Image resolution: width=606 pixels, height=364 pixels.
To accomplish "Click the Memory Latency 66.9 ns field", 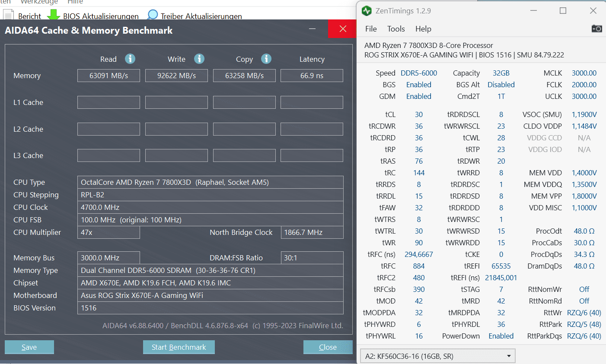I will coord(312,76).
